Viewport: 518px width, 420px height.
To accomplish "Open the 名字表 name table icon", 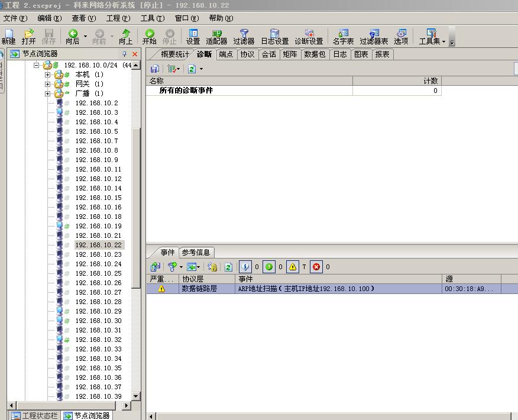I will click(x=343, y=37).
